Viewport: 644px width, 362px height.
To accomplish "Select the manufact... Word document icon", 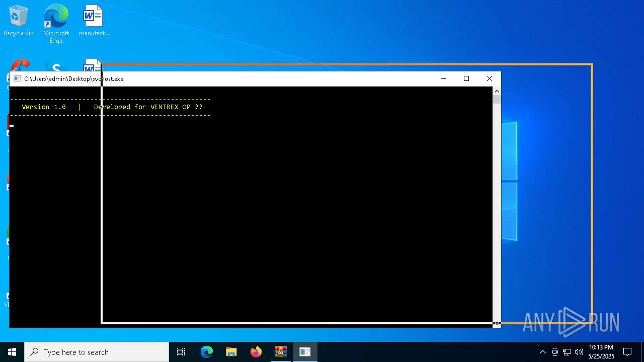I will (94, 21).
